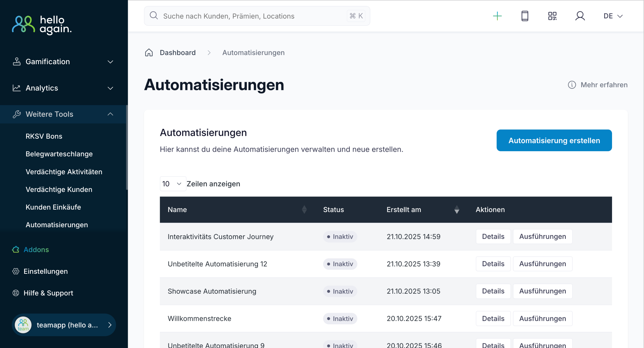The width and height of the screenshot is (644, 348).
Task: Sort table by Name column
Action: [304, 210]
